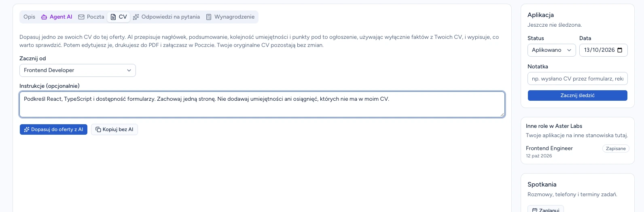Click the Zacznij śledzić button
Viewport: 644px width, 212px height.
[578, 95]
